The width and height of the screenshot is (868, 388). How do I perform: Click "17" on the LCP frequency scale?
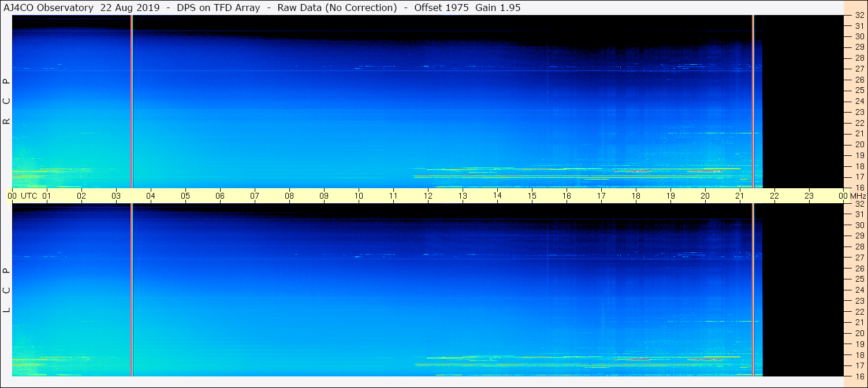click(859, 365)
